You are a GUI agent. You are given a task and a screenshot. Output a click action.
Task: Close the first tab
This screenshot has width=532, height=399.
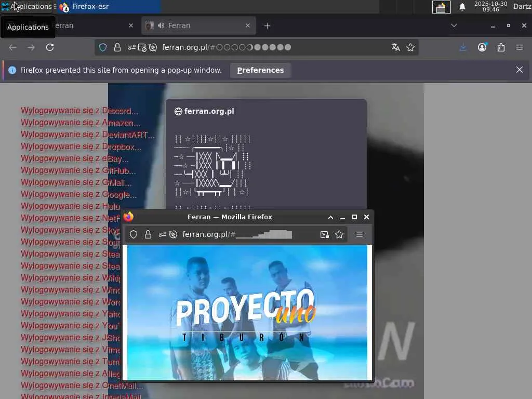pyautogui.click(x=131, y=25)
